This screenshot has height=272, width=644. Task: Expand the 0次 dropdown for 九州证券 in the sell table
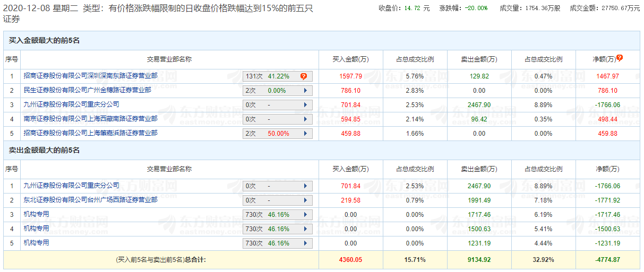[x=278, y=186]
